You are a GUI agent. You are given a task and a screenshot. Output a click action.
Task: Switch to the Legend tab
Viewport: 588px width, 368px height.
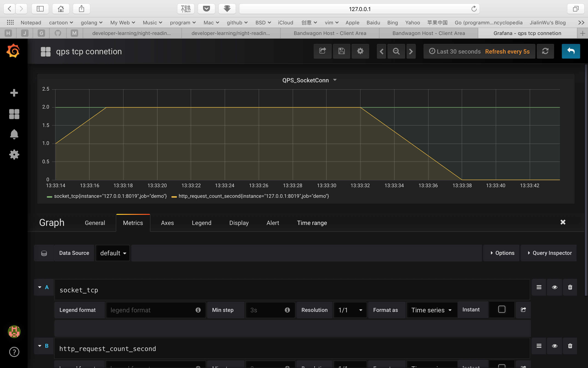click(x=201, y=223)
